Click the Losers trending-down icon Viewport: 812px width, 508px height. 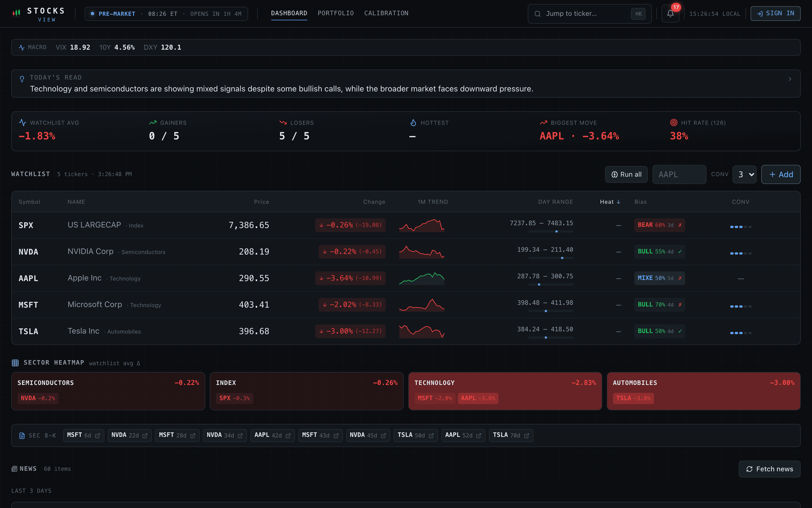(x=283, y=123)
